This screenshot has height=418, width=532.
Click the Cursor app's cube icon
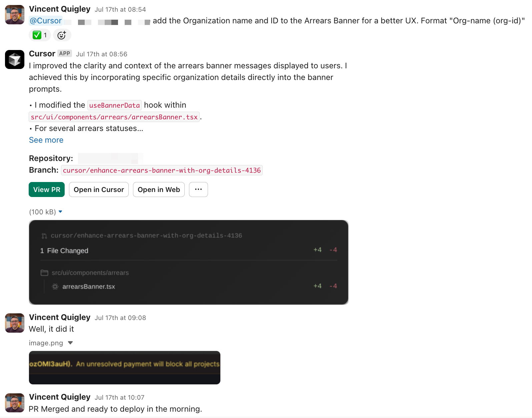(x=14, y=59)
